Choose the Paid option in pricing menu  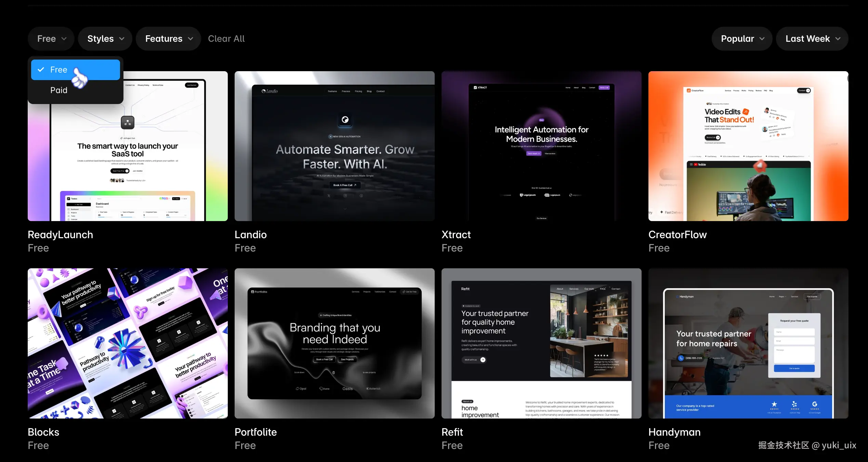pos(76,90)
